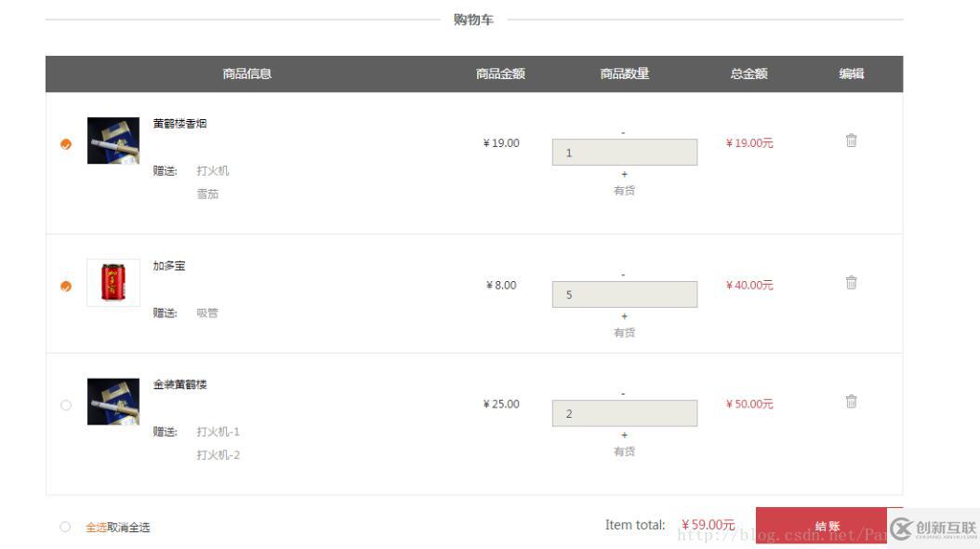Viewport: 980px width, 549px height.
Task: Focus the 加多宝 quantity field
Action: coord(624,295)
